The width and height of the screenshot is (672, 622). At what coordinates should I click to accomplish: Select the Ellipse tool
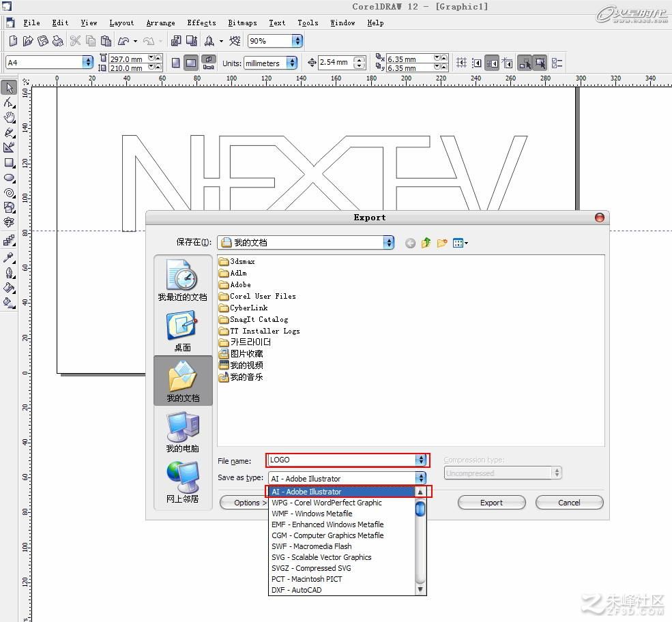pyautogui.click(x=9, y=178)
